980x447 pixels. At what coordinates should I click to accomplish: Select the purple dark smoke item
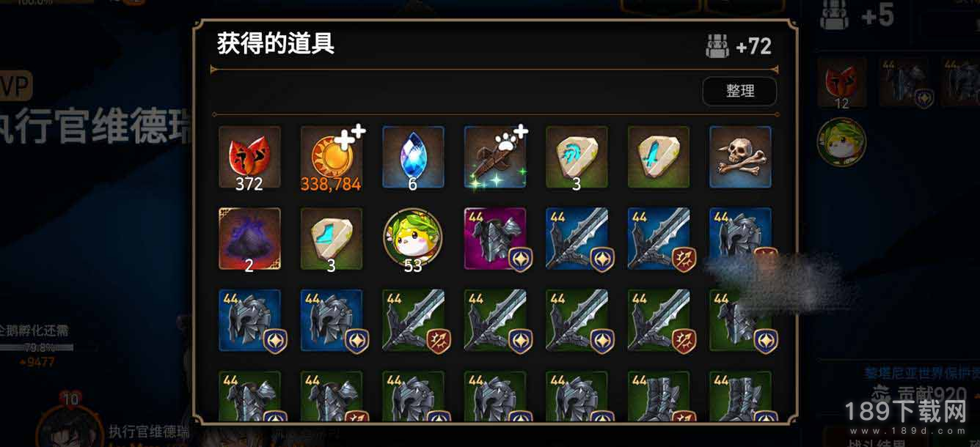coord(249,239)
